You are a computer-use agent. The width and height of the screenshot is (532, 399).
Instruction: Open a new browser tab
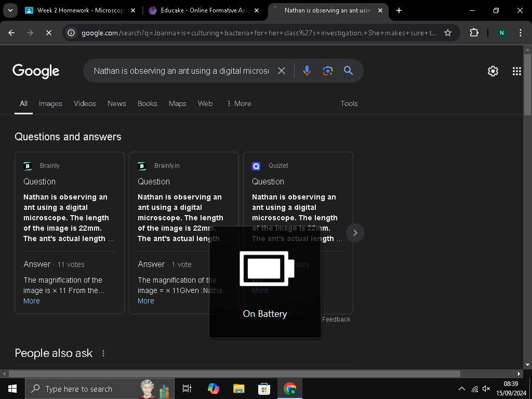[x=399, y=10]
